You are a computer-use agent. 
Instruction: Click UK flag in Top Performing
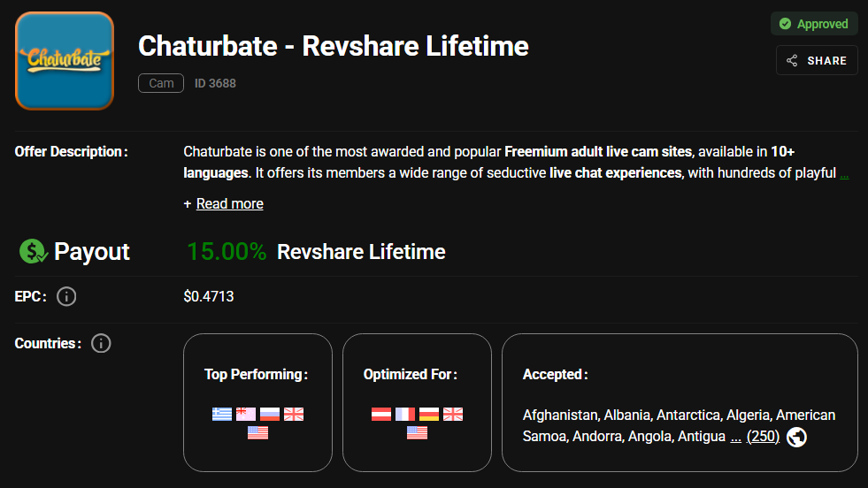click(x=294, y=414)
